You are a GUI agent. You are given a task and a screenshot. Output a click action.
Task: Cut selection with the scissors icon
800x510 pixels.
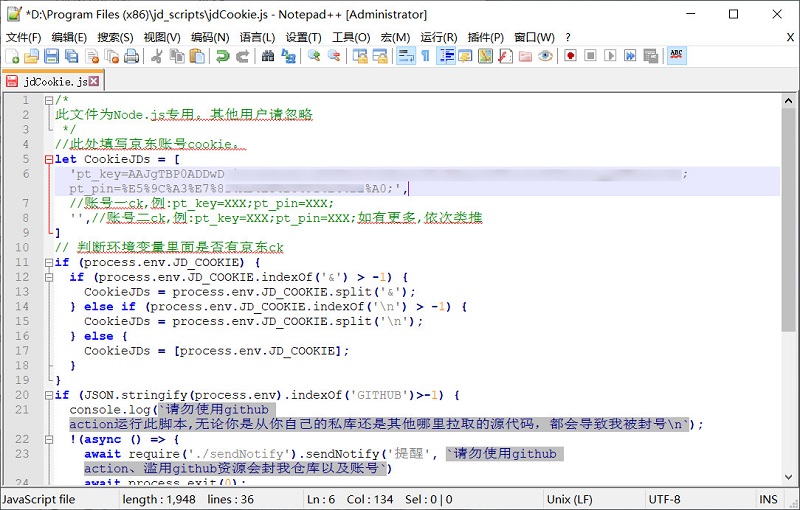[157, 56]
